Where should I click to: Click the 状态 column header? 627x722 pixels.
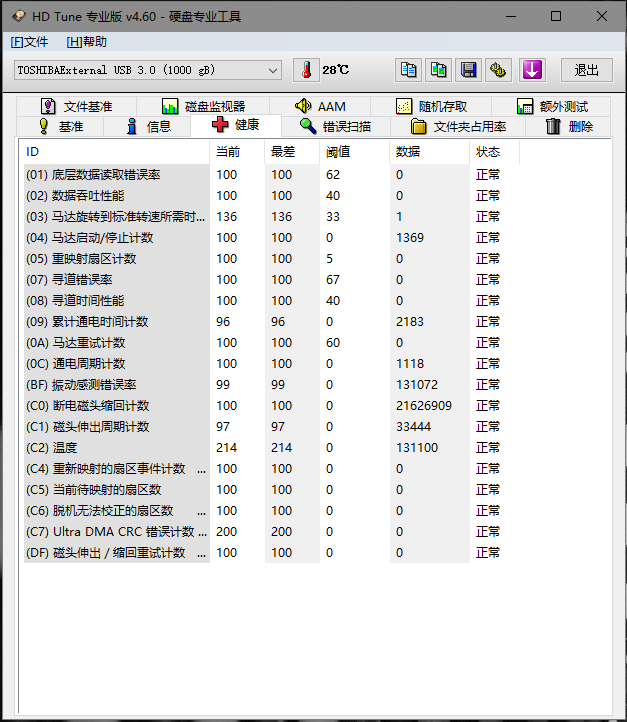495,152
